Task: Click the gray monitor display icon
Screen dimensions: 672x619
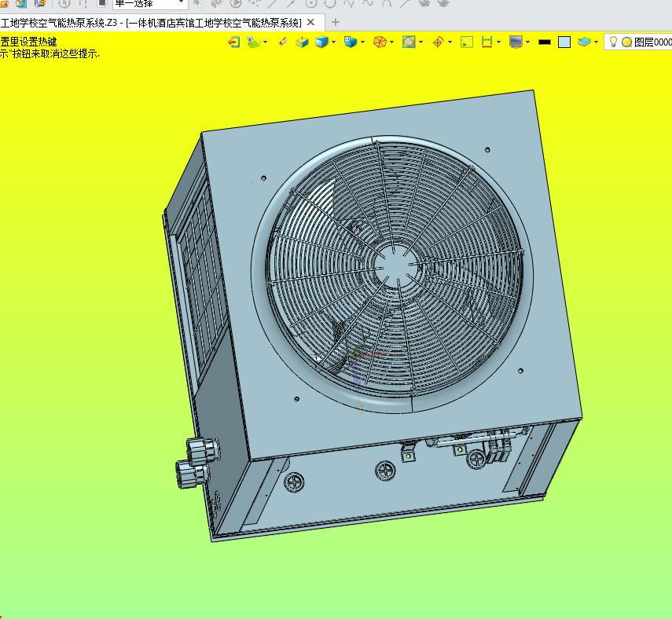Action: [x=516, y=42]
